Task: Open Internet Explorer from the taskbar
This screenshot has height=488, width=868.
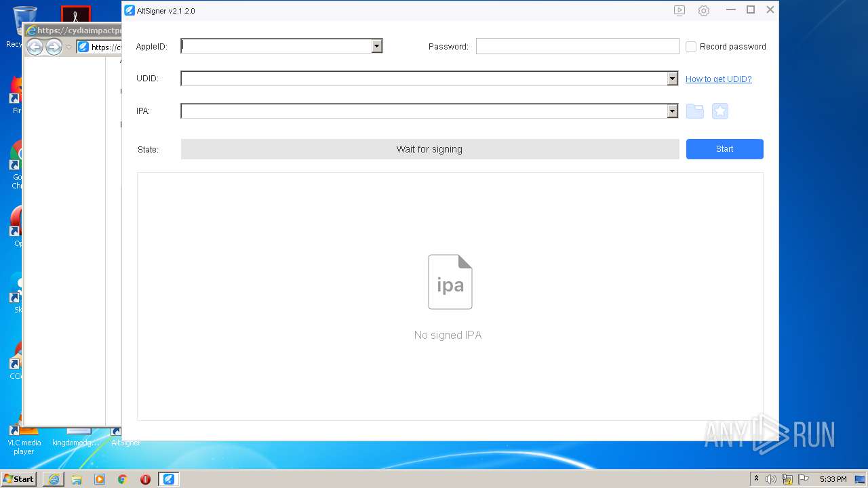Action: point(54,479)
